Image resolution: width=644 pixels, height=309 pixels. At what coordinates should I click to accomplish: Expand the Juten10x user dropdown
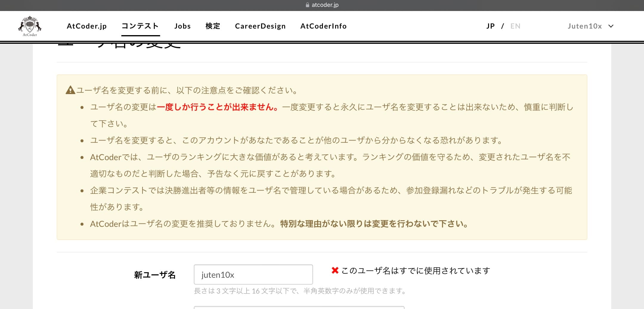coord(590,26)
